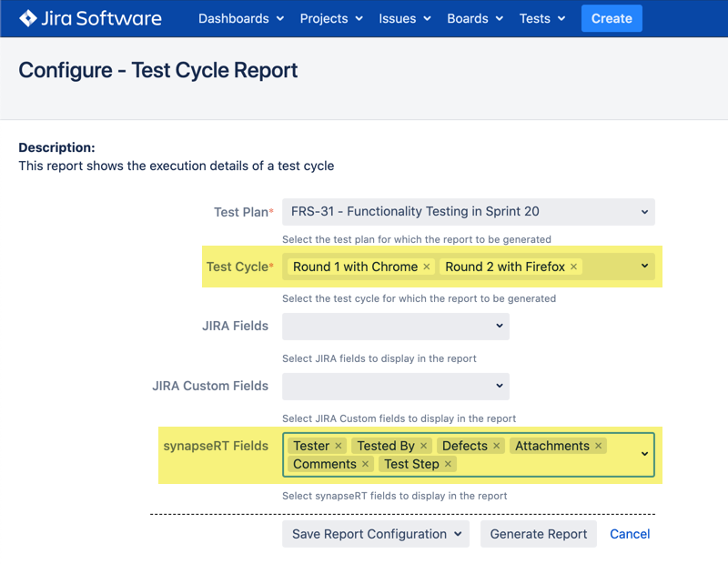Open the Dashboards menu
This screenshot has height=564, width=728.
pyautogui.click(x=240, y=18)
